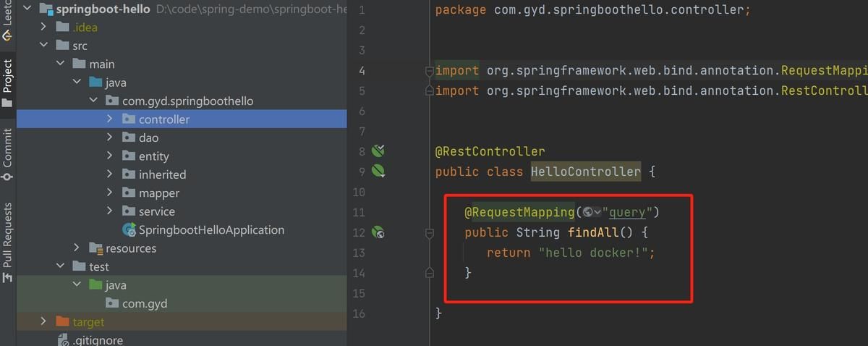
Task: Click the gutter icon beside the HelloController class
Action: point(378,172)
